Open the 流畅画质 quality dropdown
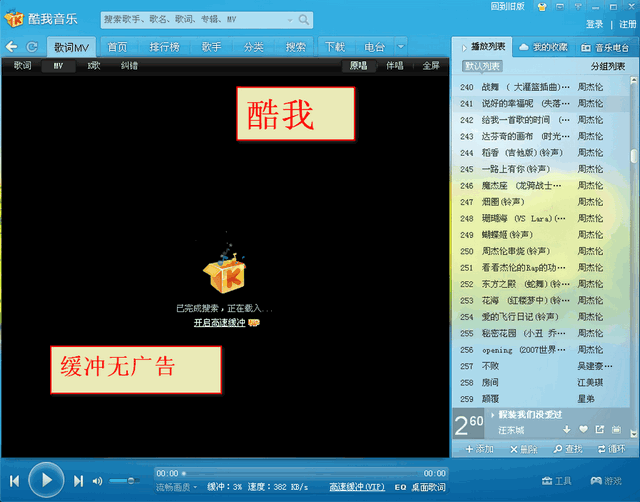 pyautogui.click(x=176, y=487)
